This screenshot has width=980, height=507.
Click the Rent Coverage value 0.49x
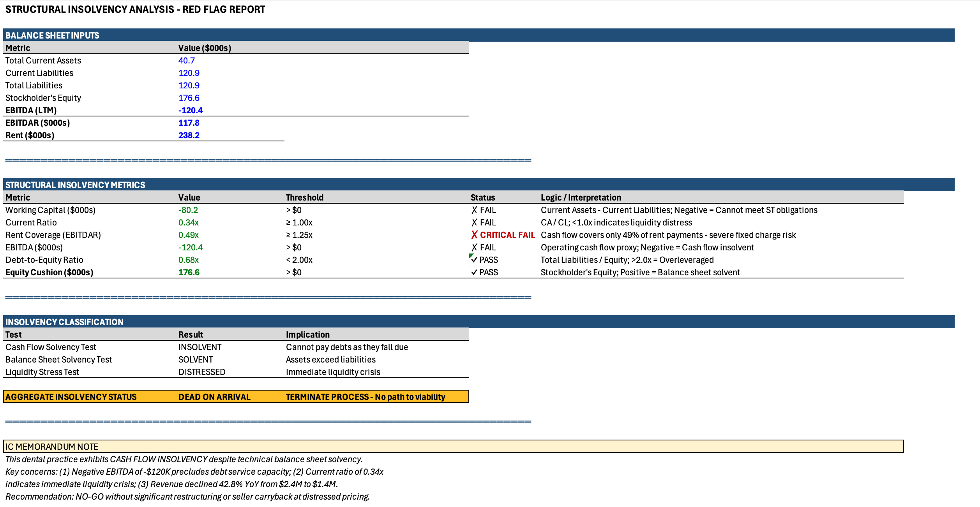pos(189,235)
